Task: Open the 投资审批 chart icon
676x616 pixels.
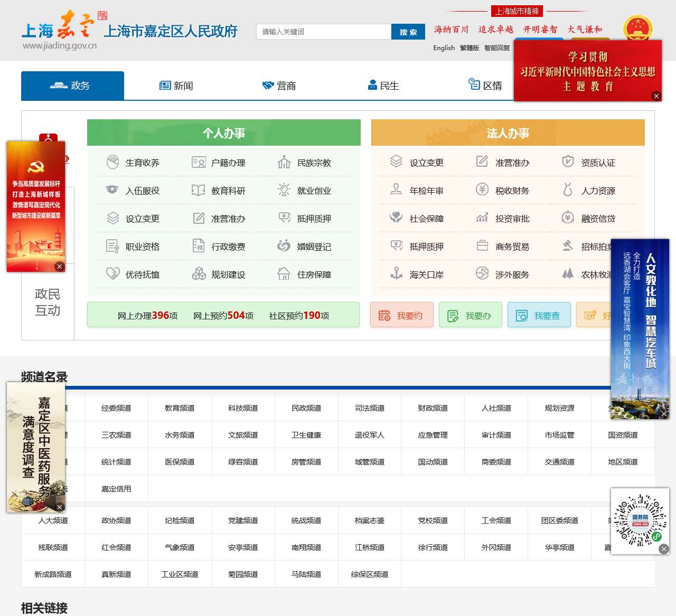Action: pos(482,217)
